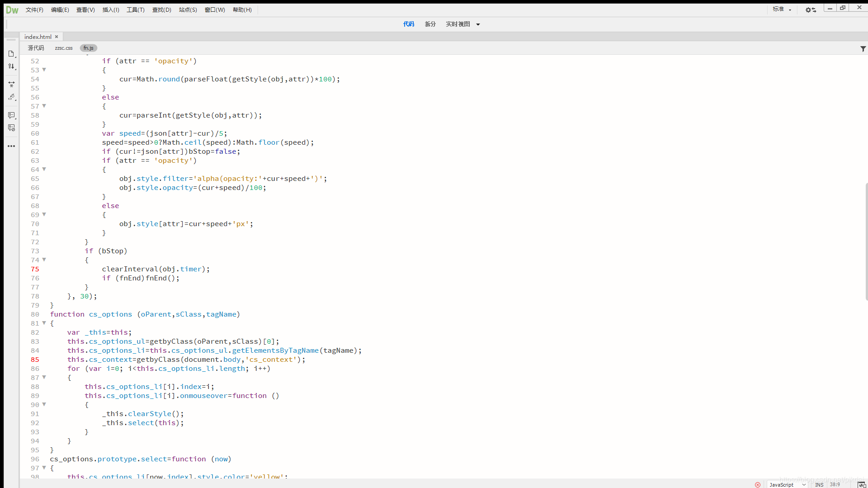868x488 pixels.
Task: Click the line '_this.clearStyle();'
Action: (143, 414)
